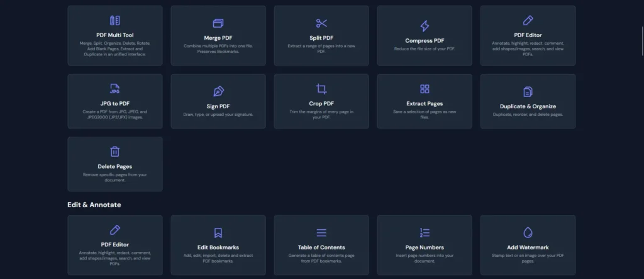Click 'Draw, type, or upload your signature' text

click(218, 115)
